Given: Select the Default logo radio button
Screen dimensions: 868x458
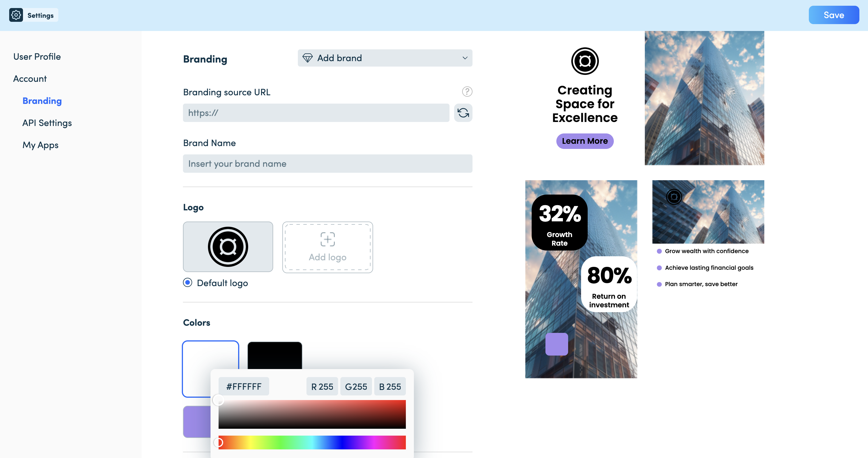Looking at the screenshot, I should tap(188, 283).
